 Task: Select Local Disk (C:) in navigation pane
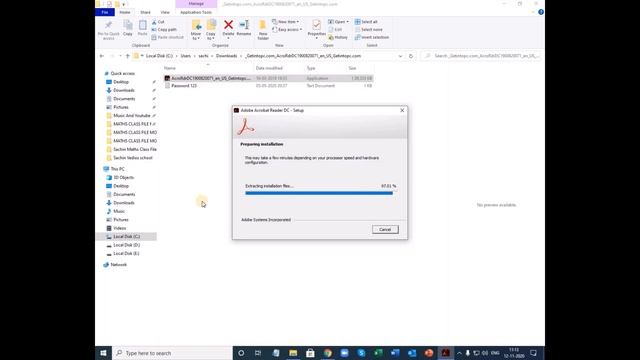point(126,236)
